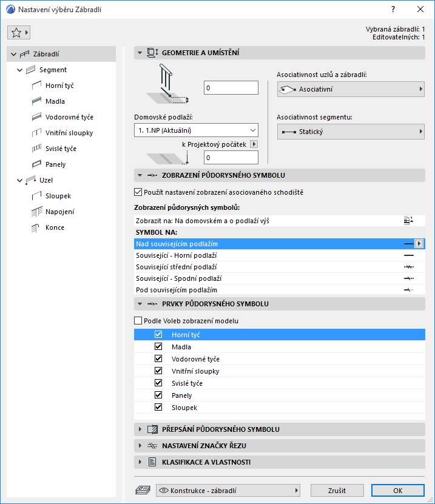Click the line symbol for Související střední podlaží
Viewport: 435px width, 504px height.
[409, 267]
